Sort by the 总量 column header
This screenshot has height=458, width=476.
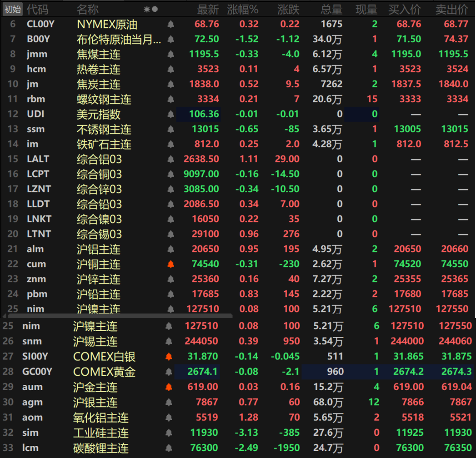[x=331, y=9]
